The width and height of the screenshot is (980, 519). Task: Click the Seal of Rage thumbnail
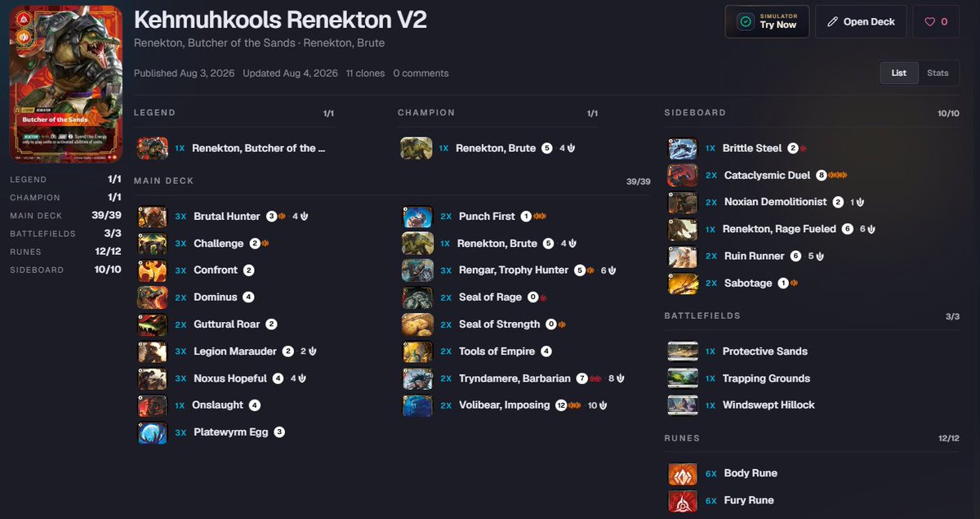pos(417,298)
